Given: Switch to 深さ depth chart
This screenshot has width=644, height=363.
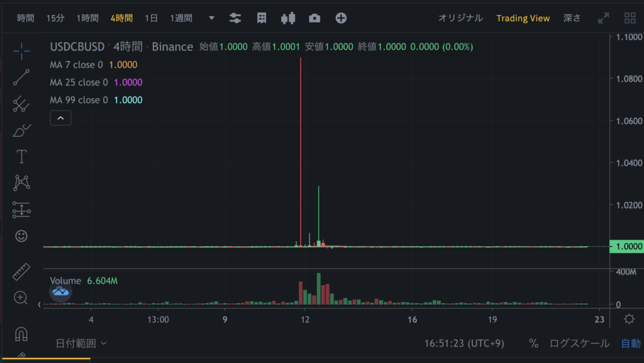Looking at the screenshot, I should [572, 18].
